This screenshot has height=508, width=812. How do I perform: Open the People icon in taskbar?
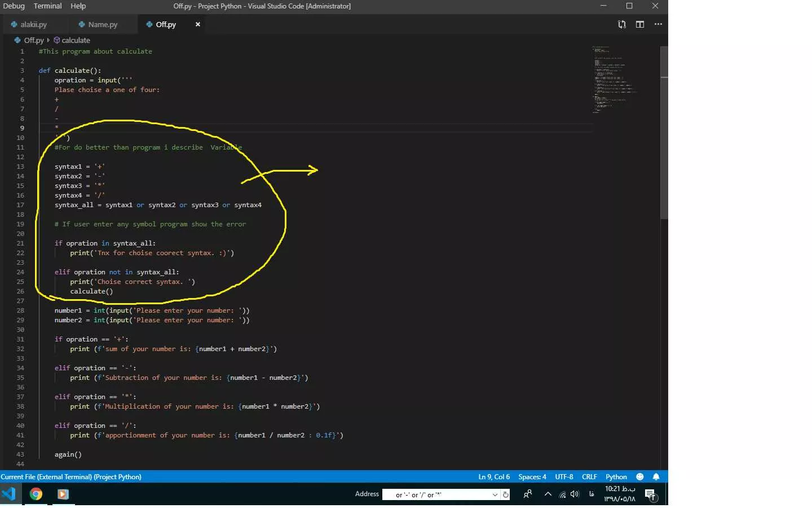point(528,494)
